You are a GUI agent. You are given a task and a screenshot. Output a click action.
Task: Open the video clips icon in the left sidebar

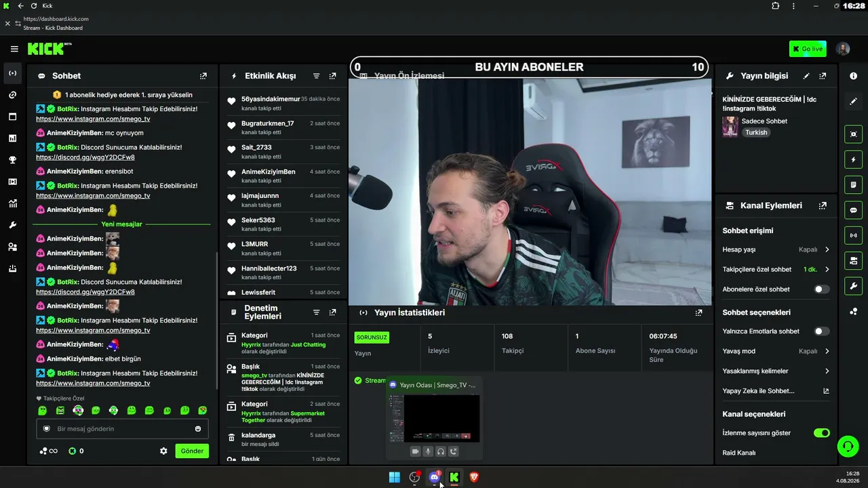tap(12, 182)
